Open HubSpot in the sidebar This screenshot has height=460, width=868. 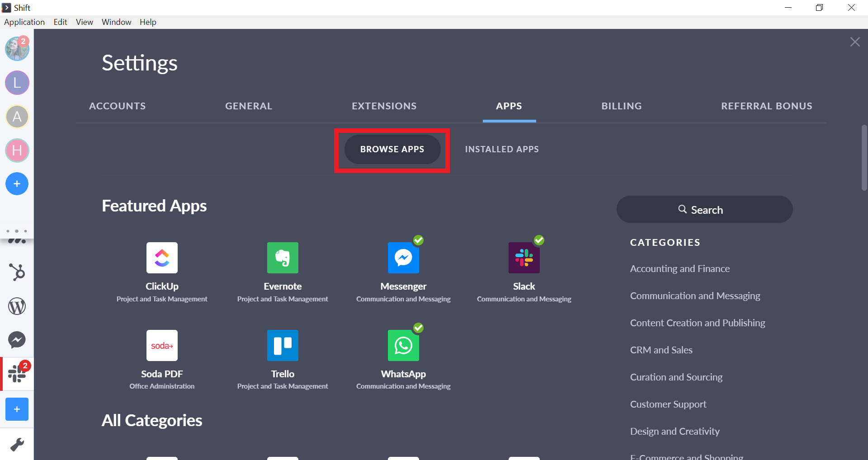click(x=17, y=272)
